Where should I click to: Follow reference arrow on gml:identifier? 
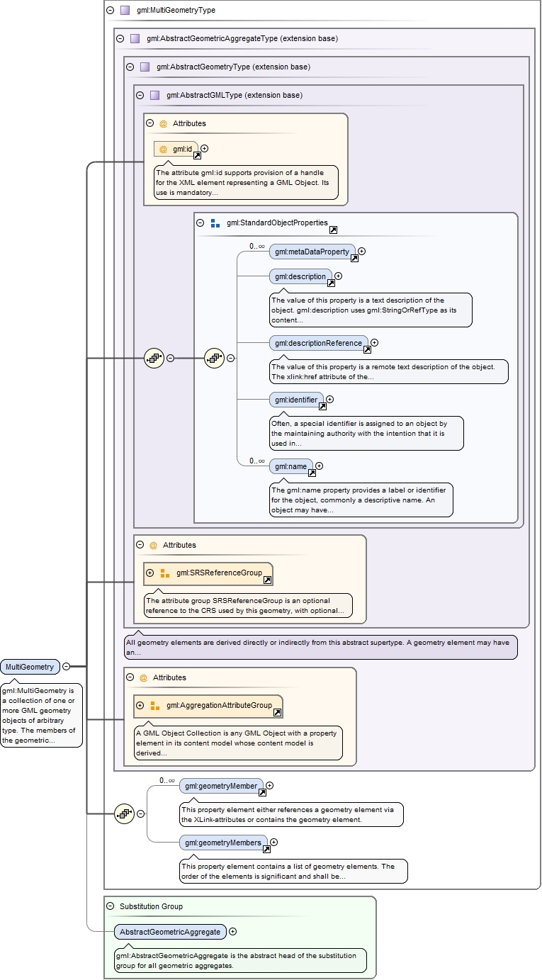tap(322, 407)
